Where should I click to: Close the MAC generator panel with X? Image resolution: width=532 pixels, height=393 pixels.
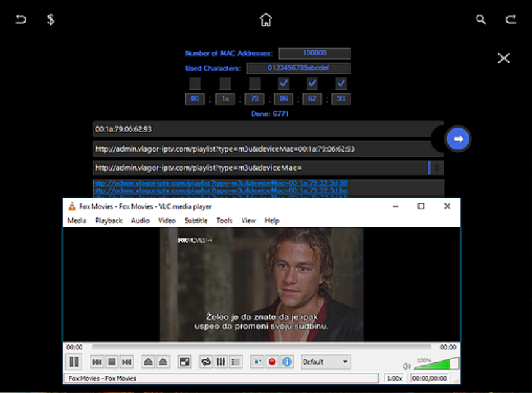504,58
